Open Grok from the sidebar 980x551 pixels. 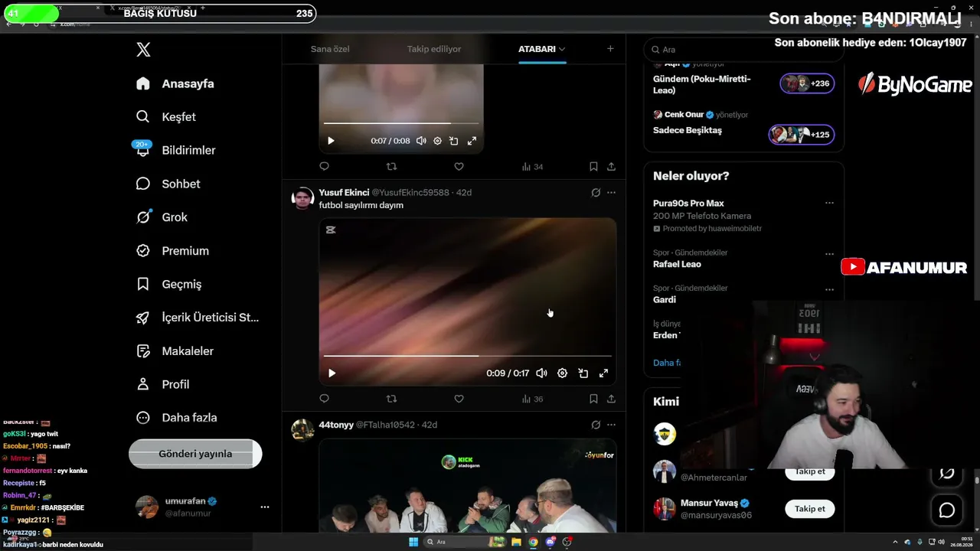coord(162,217)
